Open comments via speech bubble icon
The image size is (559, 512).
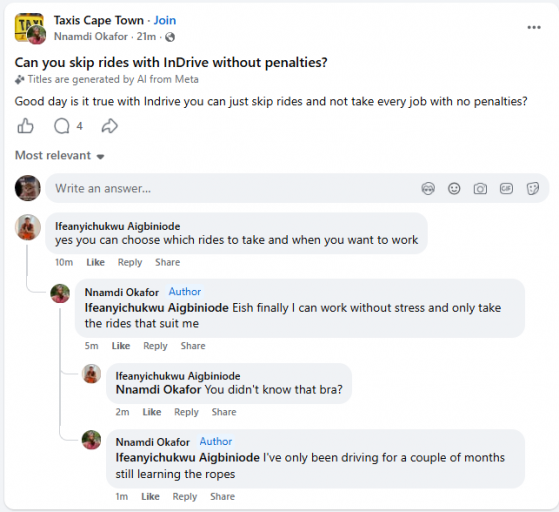pos(62,126)
